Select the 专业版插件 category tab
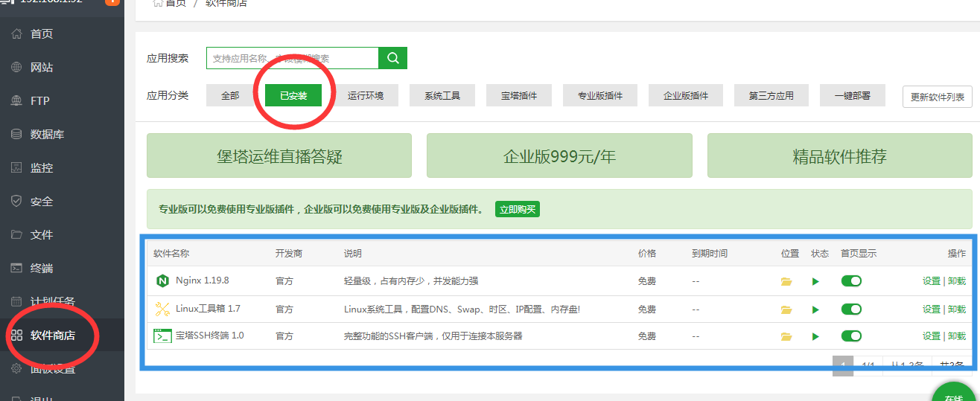Viewport: 980px width, 401px height. tap(600, 95)
